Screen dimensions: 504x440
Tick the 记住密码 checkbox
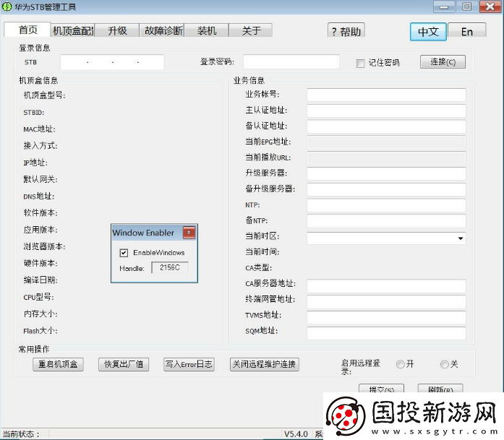click(x=360, y=63)
